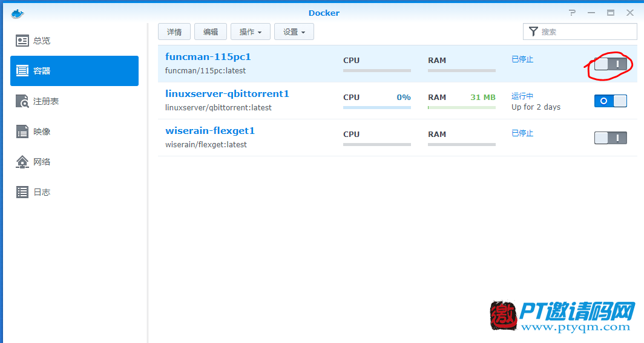Open the 网络 network section
Image resolution: width=644 pixels, height=343 pixels.
pyautogui.click(x=74, y=162)
